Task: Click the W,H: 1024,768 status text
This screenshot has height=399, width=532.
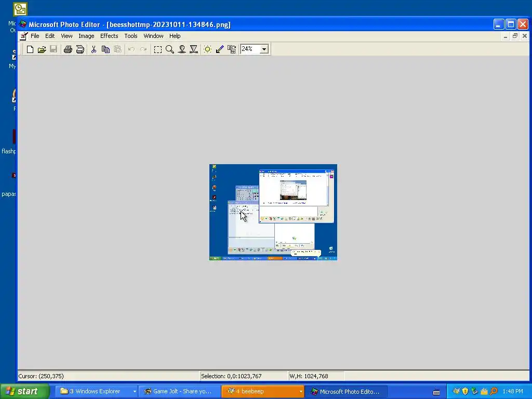Action: point(309,376)
